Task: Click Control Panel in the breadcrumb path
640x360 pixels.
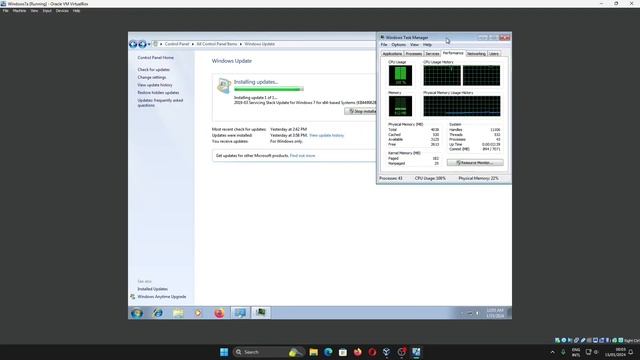Action: 177,44
